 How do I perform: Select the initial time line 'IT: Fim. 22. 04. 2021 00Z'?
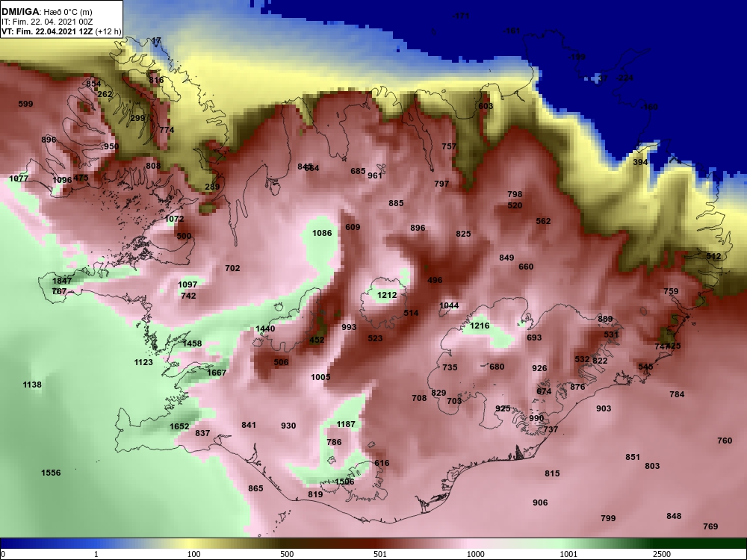point(46,22)
